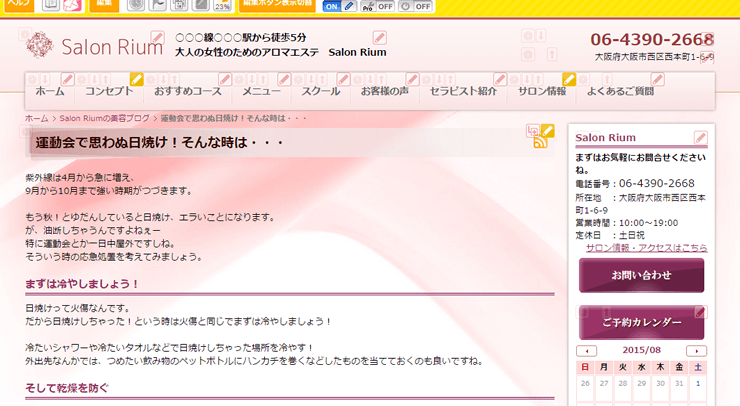Click the ヘルプ button in top toolbar

(18, 5)
